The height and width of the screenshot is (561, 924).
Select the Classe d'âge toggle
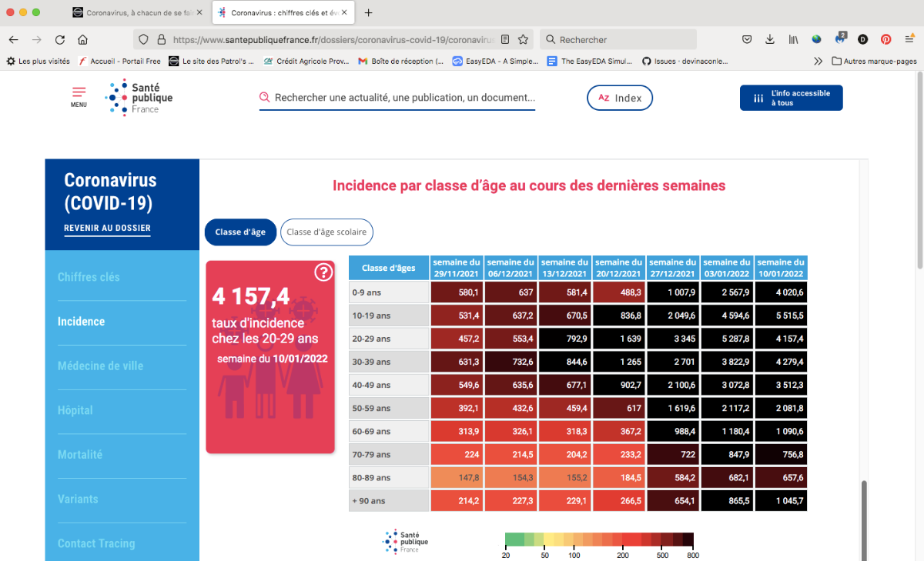(x=240, y=232)
